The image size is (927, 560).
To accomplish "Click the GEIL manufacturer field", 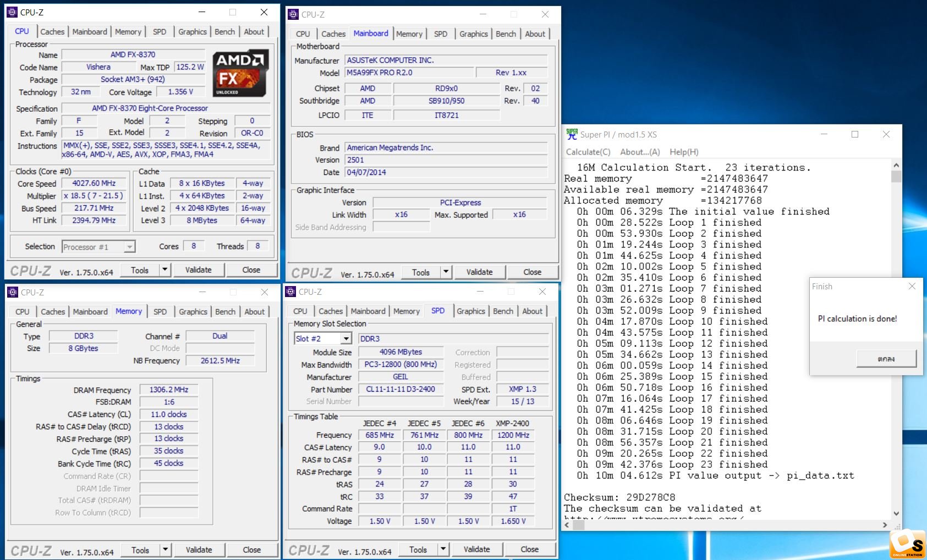I will tap(401, 377).
